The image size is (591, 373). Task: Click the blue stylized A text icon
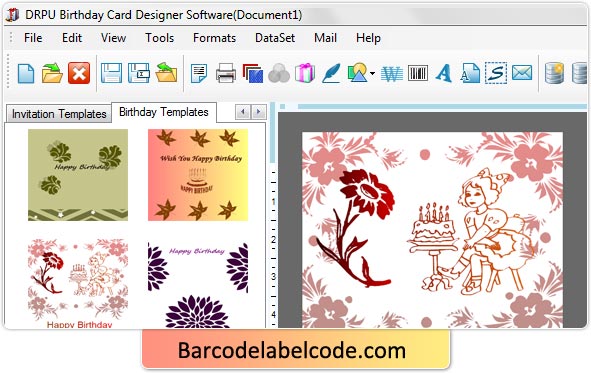[x=444, y=73]
